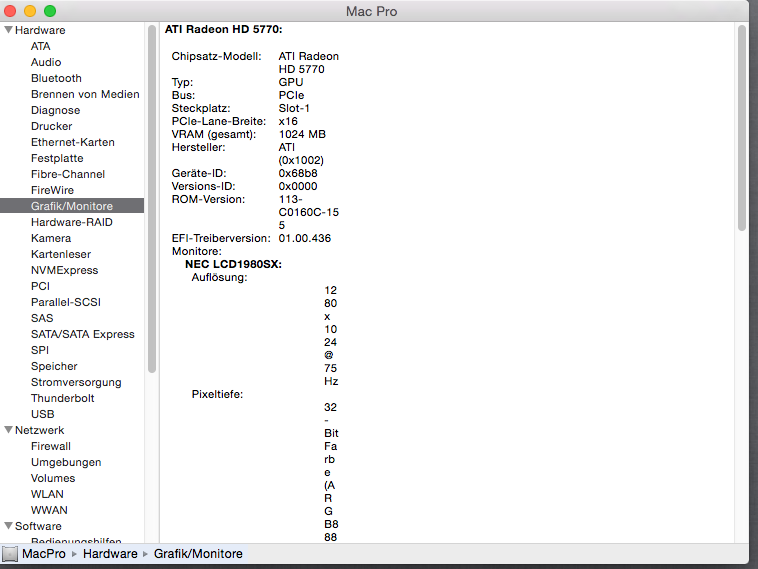This screenshot has height=569, width=758.
Task: Select Kartenleser in the sidebar
Action: point(61,253)
